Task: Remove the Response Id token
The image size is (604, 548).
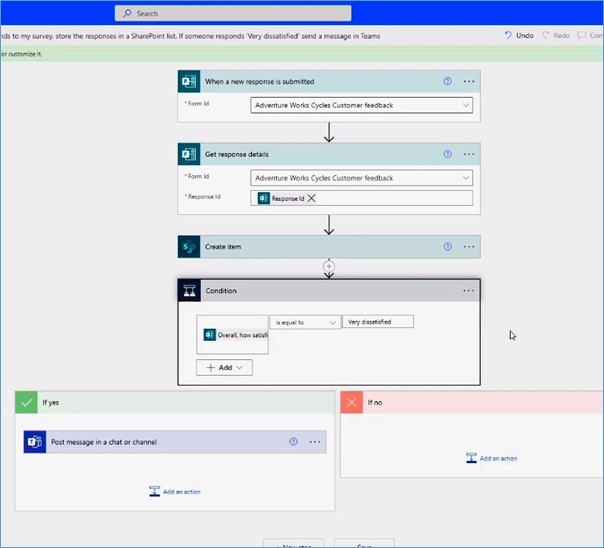Action: pyautogui.click(x=312, y=198)
